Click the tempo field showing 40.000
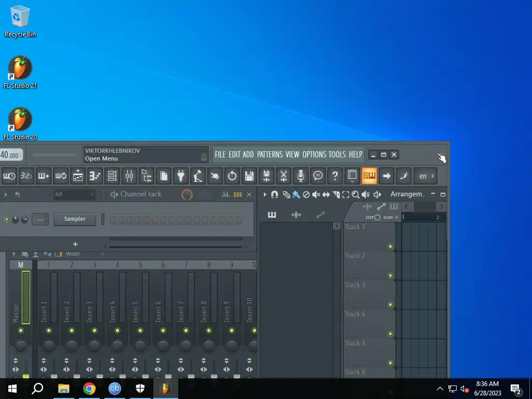 [11, 155]
